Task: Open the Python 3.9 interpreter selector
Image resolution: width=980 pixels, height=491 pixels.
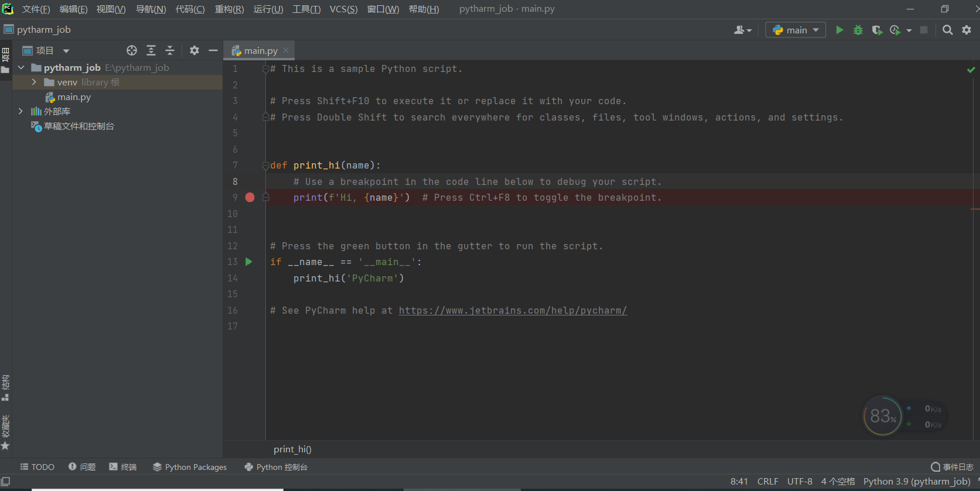Action: 917,481
